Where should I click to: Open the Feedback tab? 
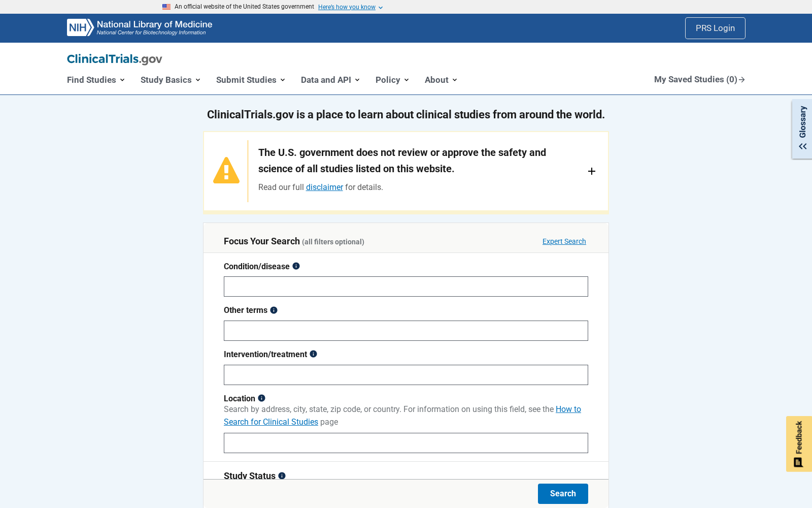pyautogui.click(x=799, y=444)
